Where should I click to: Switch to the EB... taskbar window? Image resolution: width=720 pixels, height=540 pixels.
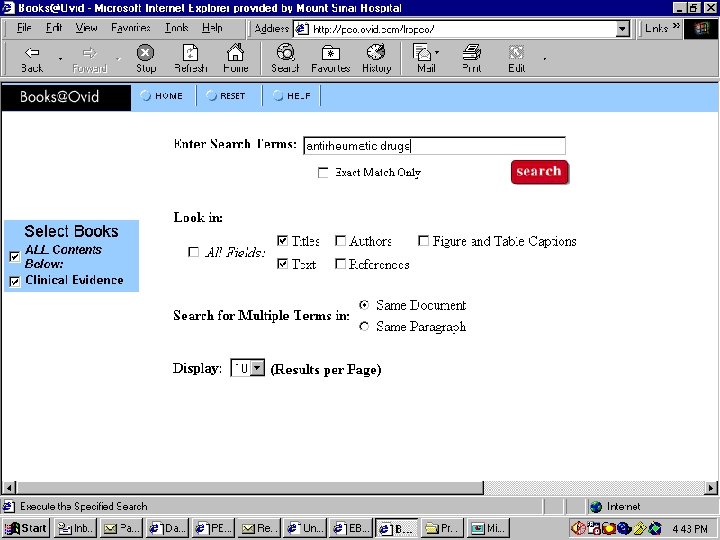pyautogui.click(x=351, y=529)
